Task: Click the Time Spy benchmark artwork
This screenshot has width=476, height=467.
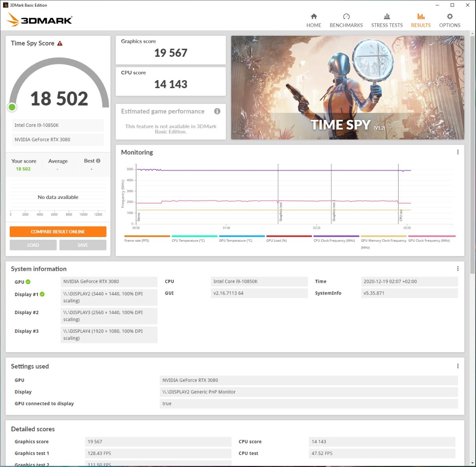Action: pos(348,88)
